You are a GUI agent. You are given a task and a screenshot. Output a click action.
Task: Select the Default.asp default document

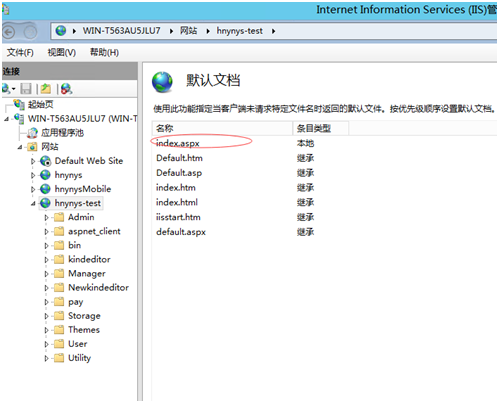[179, 173]
